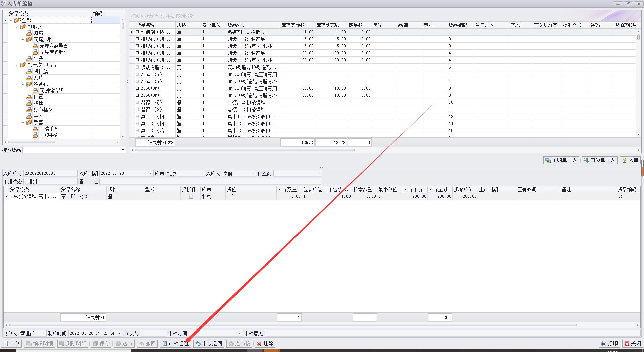Viewport: 644px width, 352px height.
Task: Select 棉棒 tree item
Action: point(38,103)
